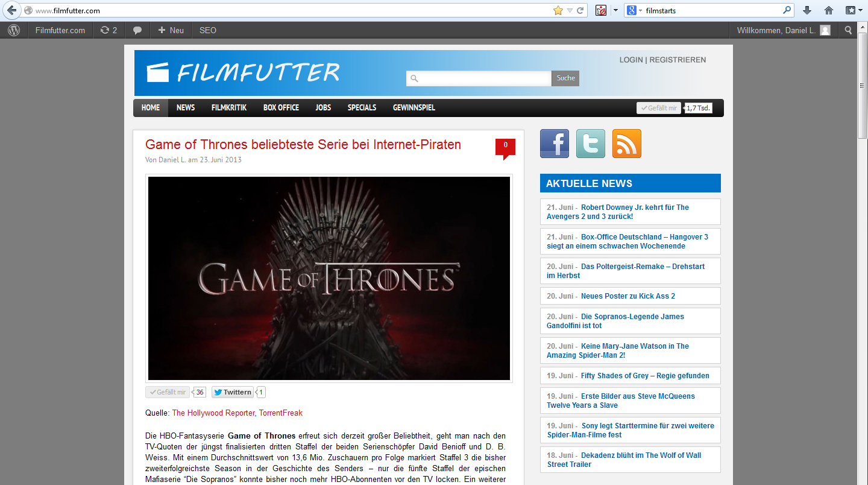Click the Suche button
This screenshot has width=868, height=485.
coord(565,78)
